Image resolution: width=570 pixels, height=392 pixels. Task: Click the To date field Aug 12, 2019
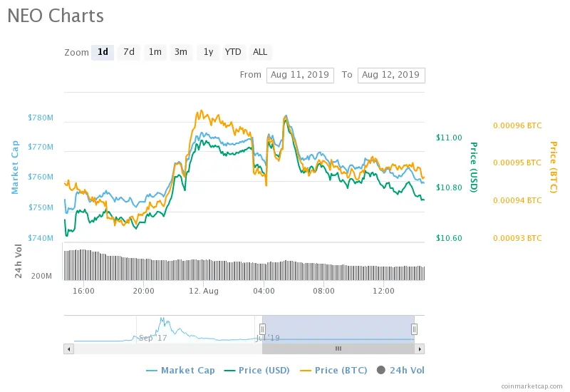[391, 76]
